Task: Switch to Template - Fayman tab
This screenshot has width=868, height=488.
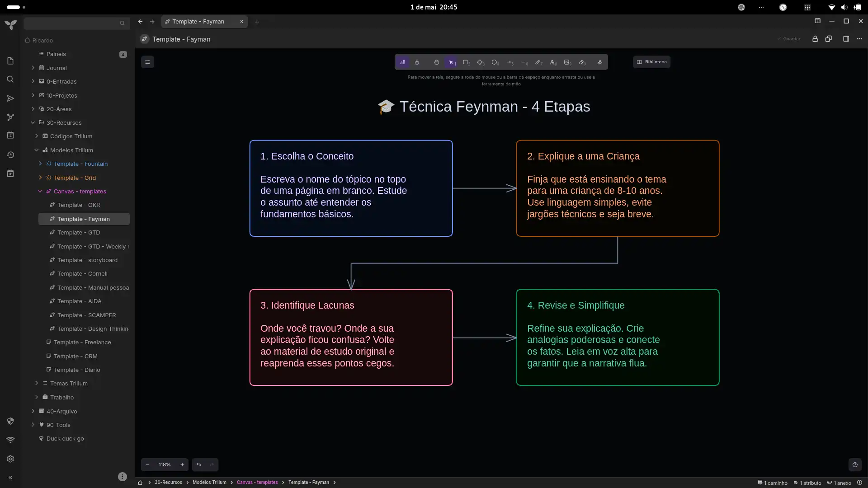Action: point(198,21)
